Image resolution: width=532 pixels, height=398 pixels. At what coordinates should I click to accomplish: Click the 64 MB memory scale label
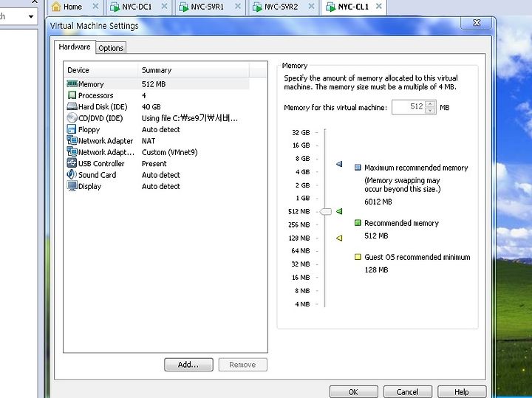300,251
